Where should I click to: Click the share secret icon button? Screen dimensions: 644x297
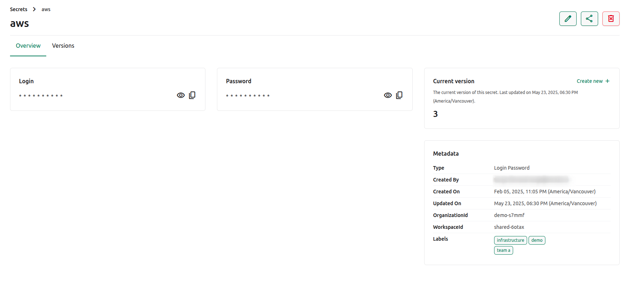[589, 19]
